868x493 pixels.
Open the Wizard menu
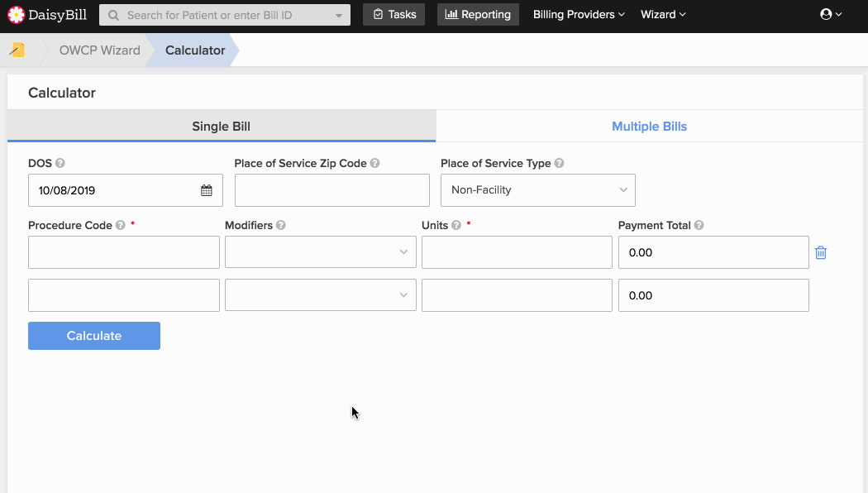[663, 14]
